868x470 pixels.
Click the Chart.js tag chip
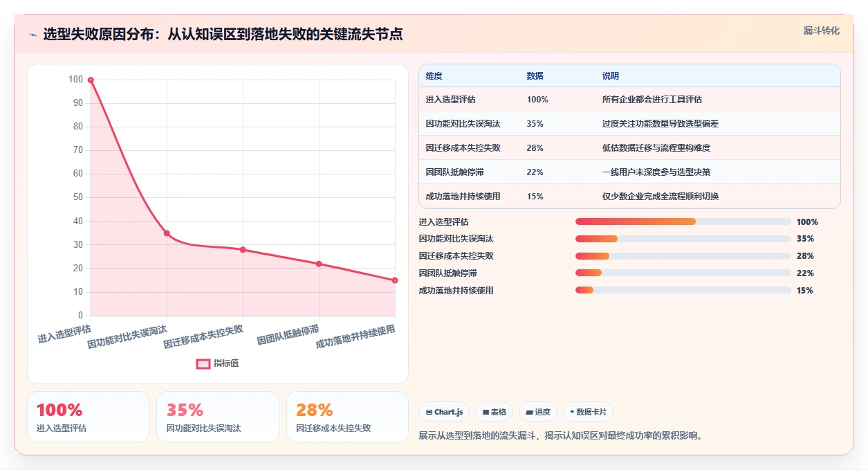click(x=444, y=412)
